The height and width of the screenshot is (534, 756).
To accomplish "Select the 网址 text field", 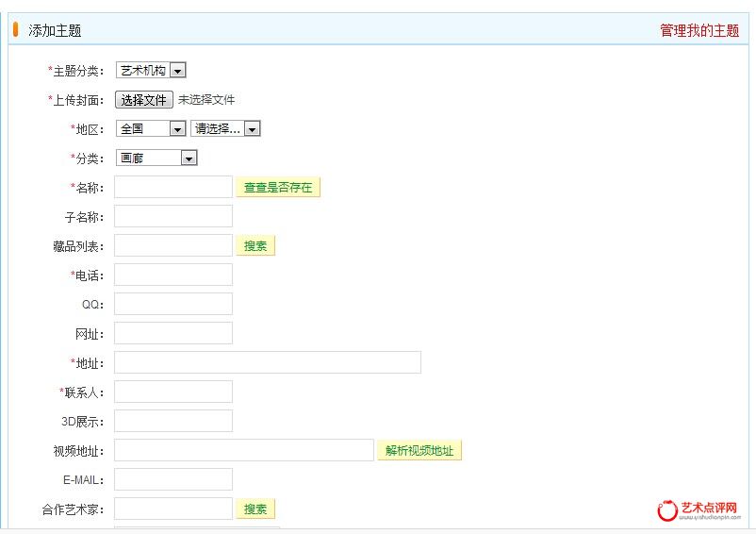I will point(173,333).
